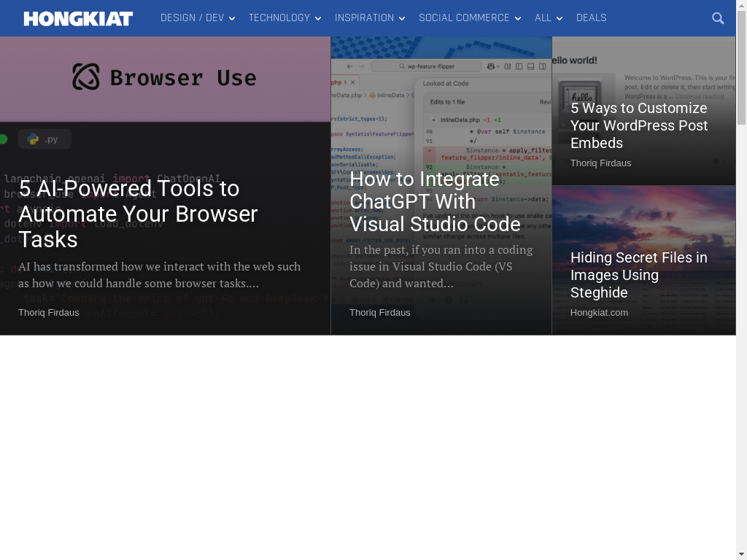View author Thoriq Firdaus under ChatGPT article

[x=379, y=312]
